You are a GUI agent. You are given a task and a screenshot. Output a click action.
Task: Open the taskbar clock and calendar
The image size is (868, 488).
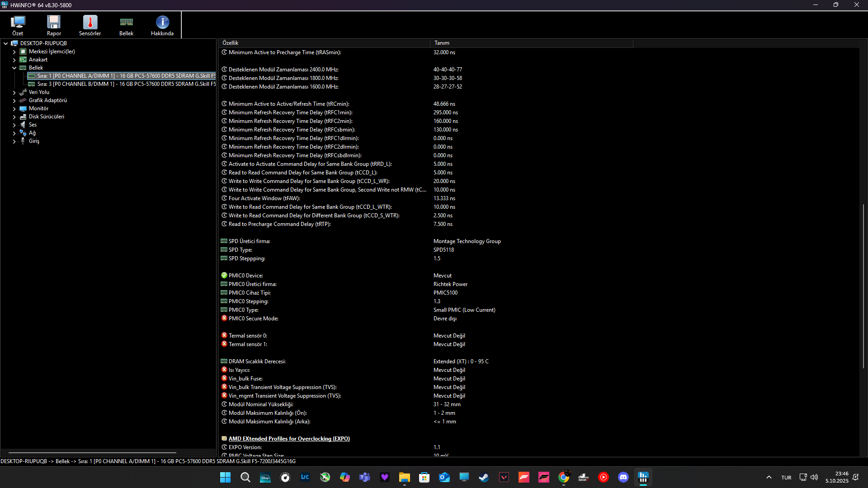(837, 477)
